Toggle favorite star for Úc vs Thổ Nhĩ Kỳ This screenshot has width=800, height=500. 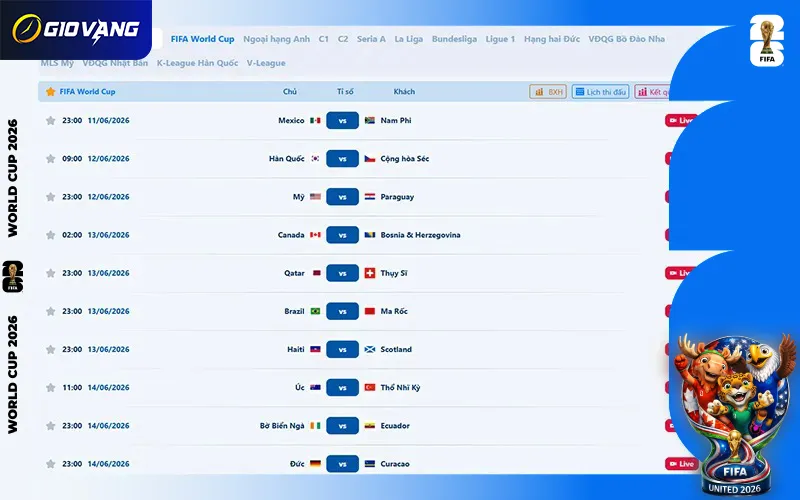tap(51, 388)
